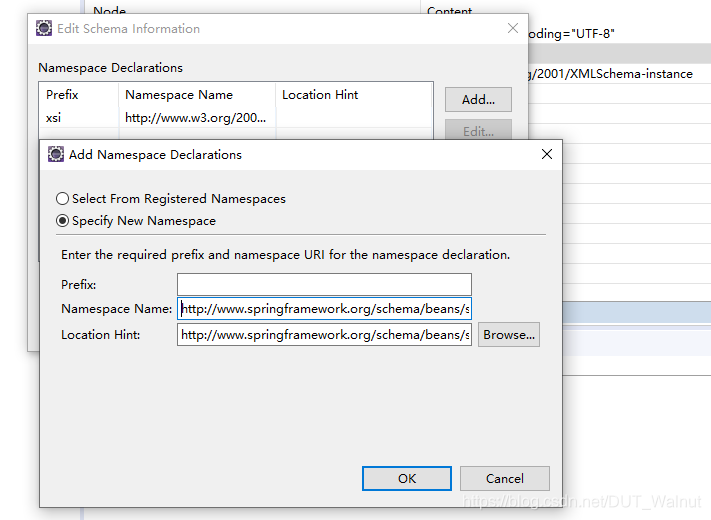
Task: Click the Edit... button in Edit Schema Information
Action: pyautogui.click(x=478, y=130)
